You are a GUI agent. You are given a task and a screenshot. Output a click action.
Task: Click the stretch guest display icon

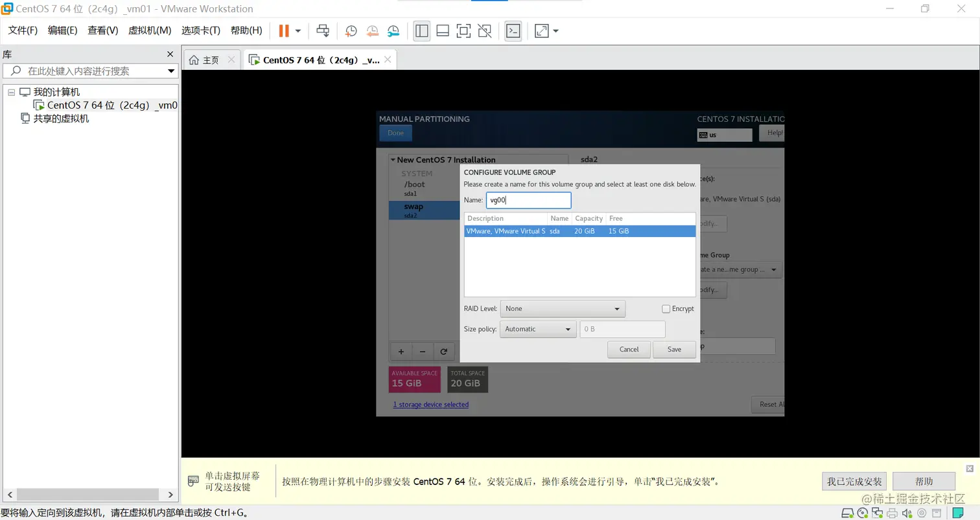(541, 30)
